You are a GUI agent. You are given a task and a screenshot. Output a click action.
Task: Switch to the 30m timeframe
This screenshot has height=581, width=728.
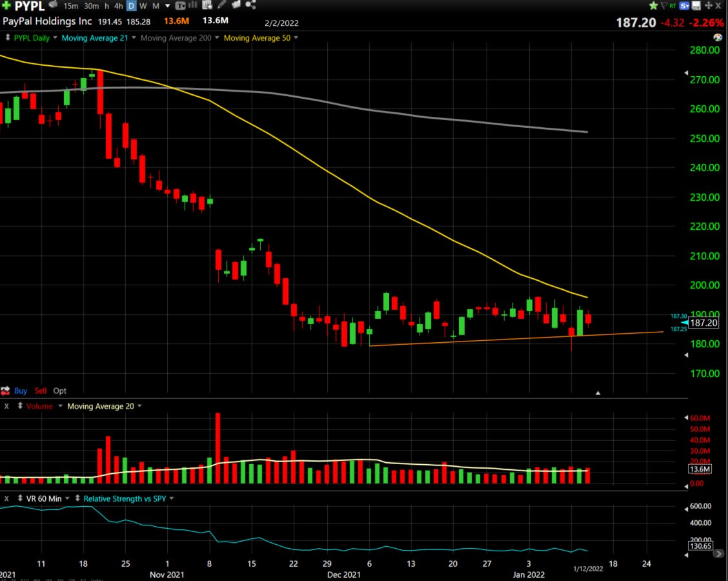pyautogui.click(x=92, y=6)
